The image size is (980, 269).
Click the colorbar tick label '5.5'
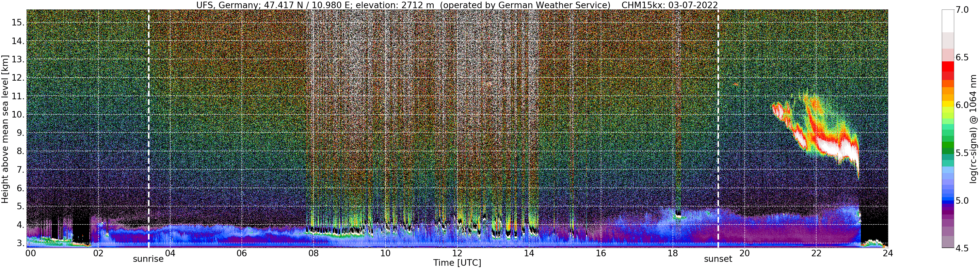(x=962, y=152)
